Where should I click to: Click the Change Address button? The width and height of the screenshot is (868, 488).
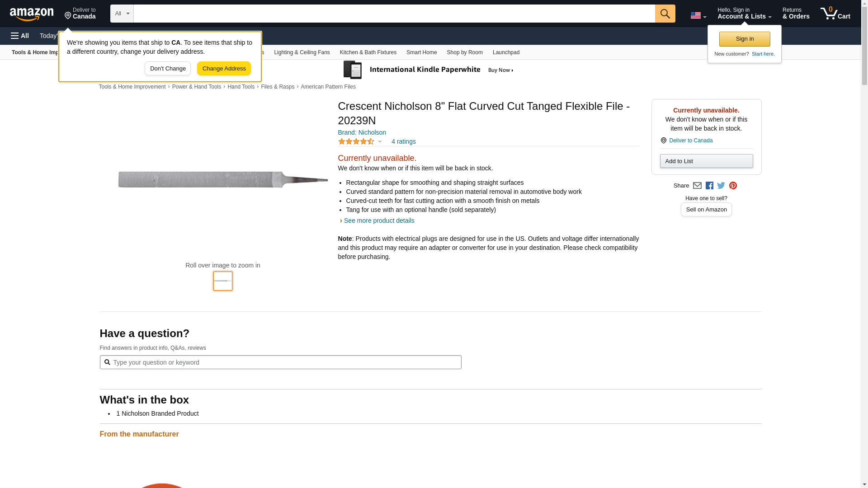pos(224,69)
